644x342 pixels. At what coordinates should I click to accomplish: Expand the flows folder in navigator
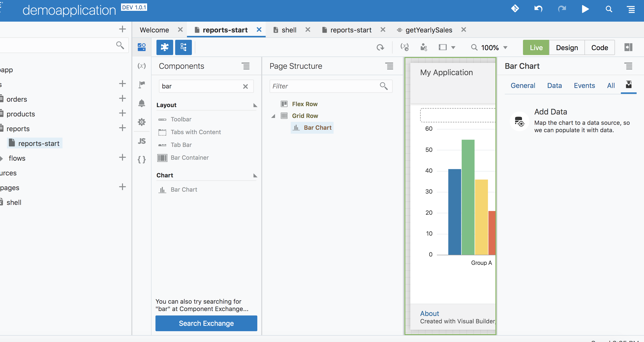pos(1,158)
